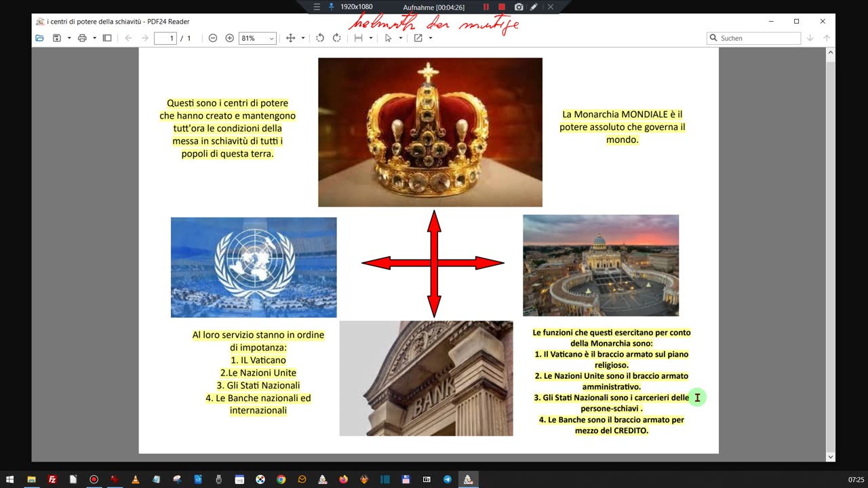Viewport: 868px width, 488px height.
Task: Select the cursor selection tool
Action: tap(388, 38)
